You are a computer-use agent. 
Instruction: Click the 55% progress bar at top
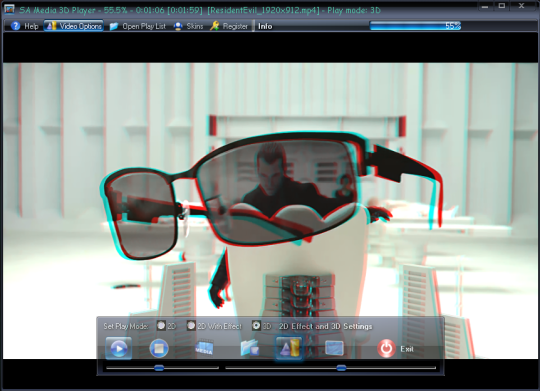coord(415,26)
